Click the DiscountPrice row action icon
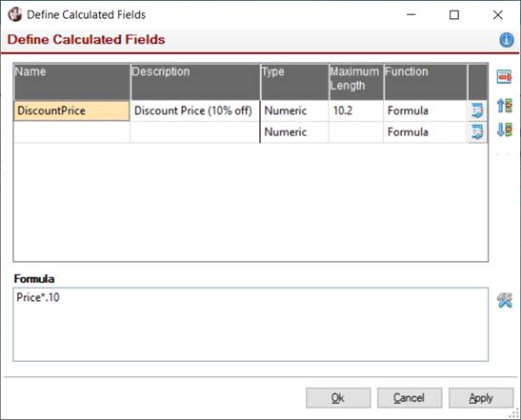 coord(477,110)
